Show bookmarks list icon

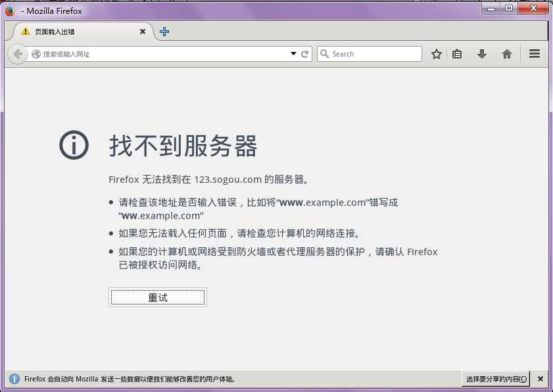[x=457, y=54]
